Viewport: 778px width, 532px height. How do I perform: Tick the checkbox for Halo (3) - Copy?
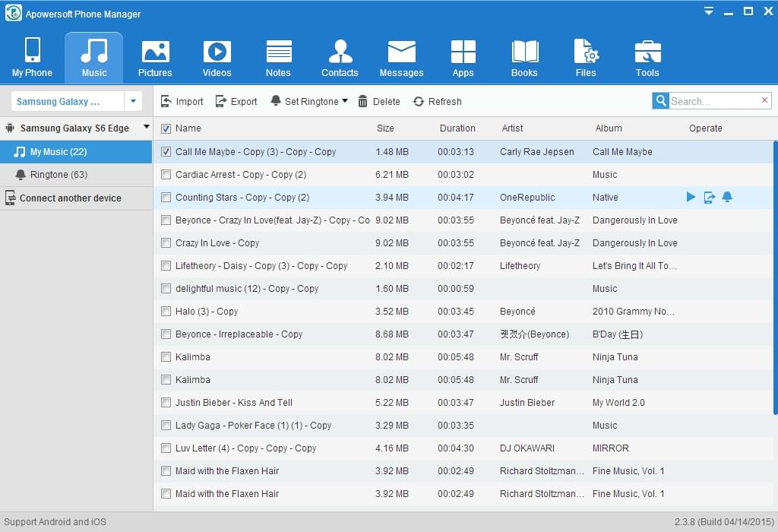pyautogui.click(x=166, y=312)
